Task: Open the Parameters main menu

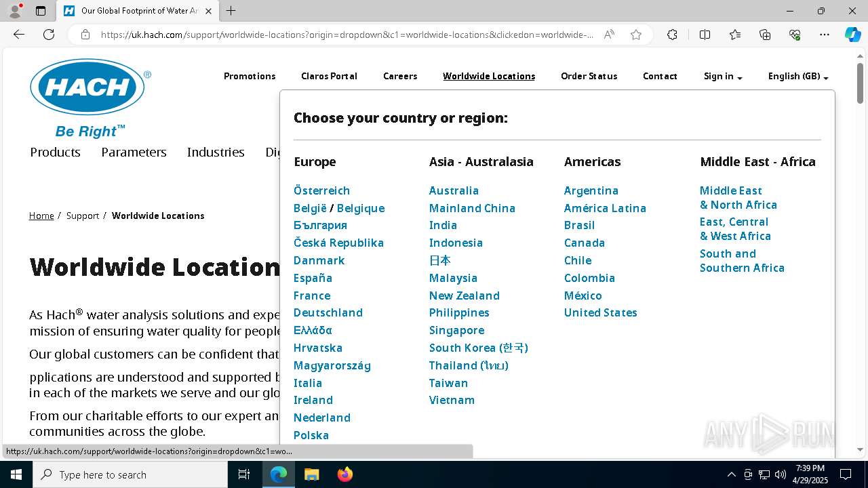Action: click(134, 152)
